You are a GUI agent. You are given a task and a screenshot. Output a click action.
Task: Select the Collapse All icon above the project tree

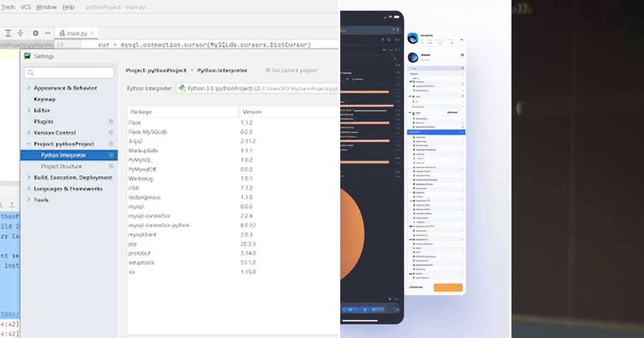(x=8, y=33)
